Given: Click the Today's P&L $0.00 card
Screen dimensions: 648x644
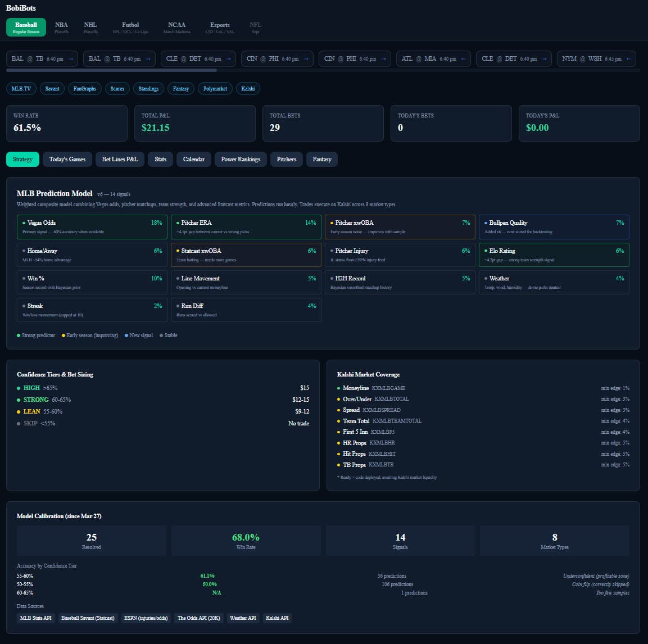Looking at the screenshot, I should coord(579,123).
